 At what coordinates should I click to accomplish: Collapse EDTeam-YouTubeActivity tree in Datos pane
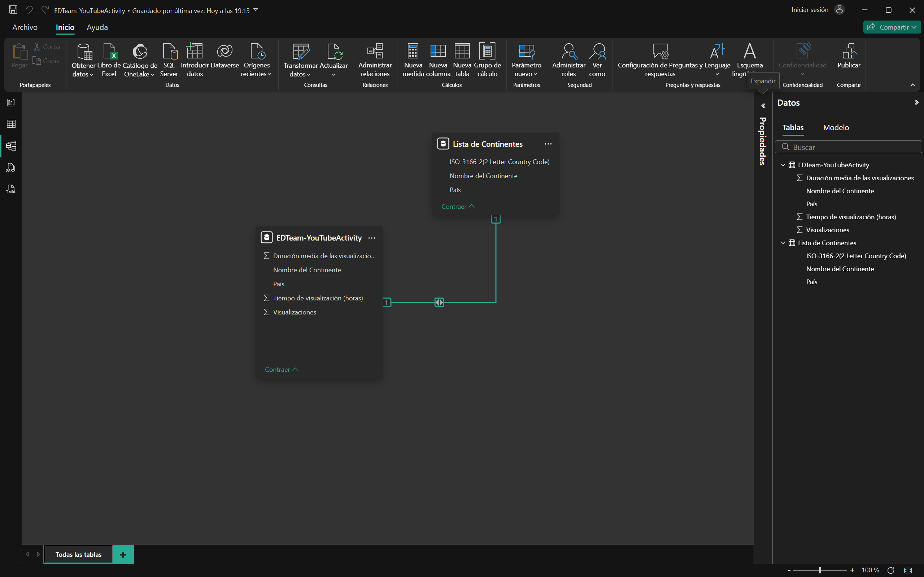[783, 165]
